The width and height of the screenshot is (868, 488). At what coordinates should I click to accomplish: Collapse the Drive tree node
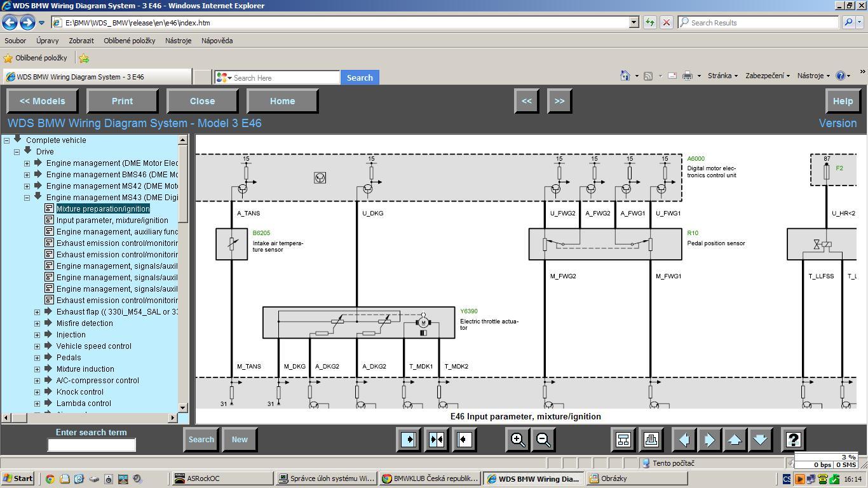tap(17, 152)
